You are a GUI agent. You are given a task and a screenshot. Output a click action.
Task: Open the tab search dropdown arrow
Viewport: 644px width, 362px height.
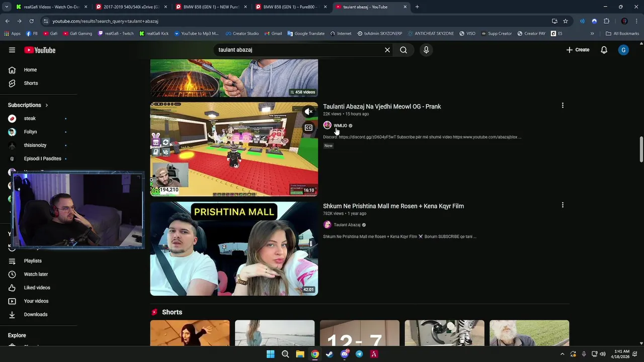pos(7,7)
